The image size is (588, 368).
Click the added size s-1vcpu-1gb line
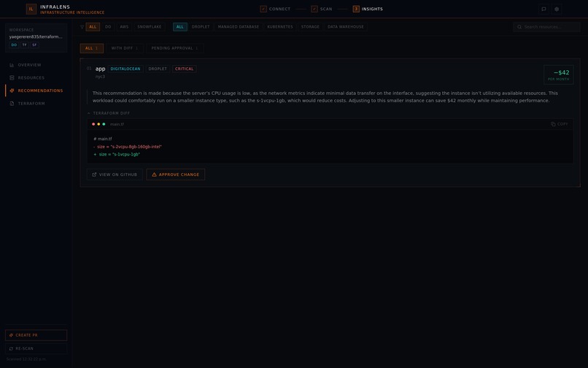click(x=117, y=154)
